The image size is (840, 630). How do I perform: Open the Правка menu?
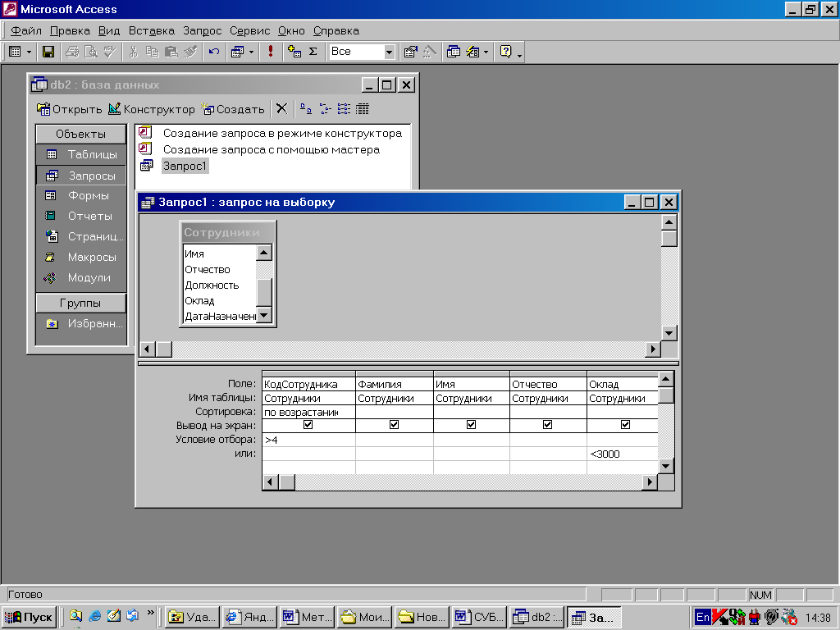71,31
